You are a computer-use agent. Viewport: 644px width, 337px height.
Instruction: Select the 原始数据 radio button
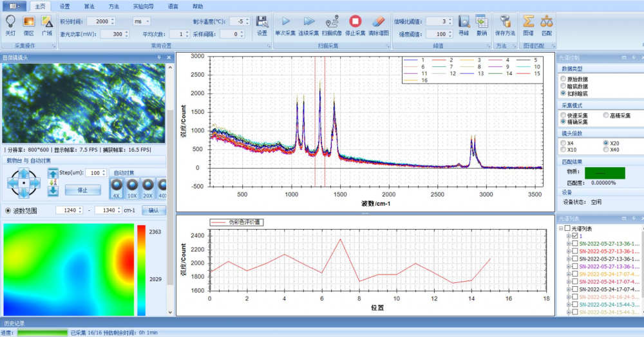[563, 78]
